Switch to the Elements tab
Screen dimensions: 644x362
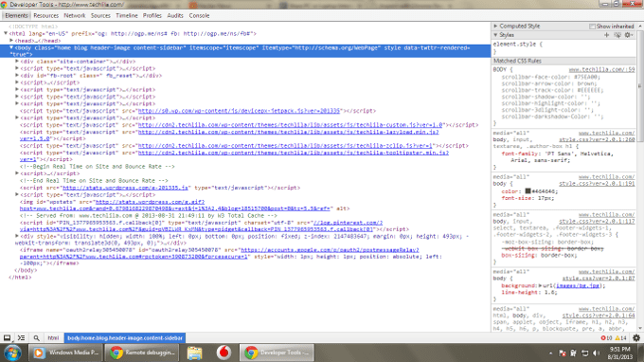16,15
